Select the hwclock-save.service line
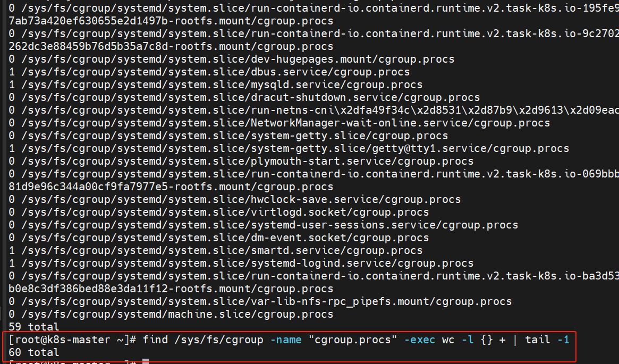 [x=234, y=199]
